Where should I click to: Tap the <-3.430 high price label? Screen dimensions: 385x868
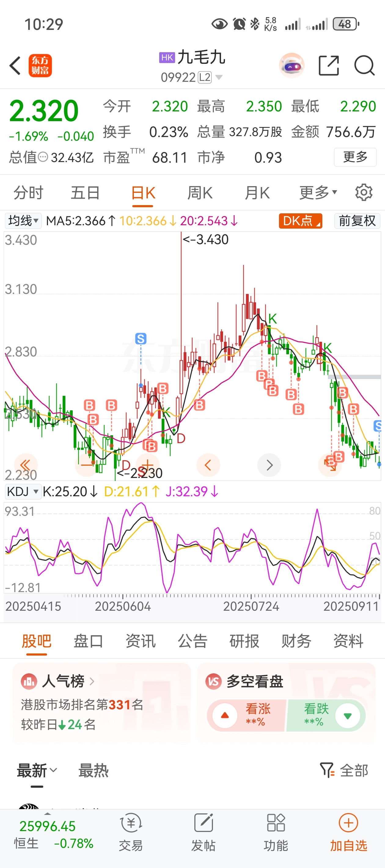tap(206, 240)
